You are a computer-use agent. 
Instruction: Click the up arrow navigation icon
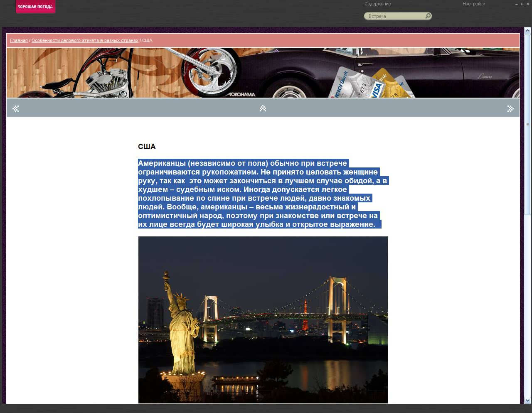(x=263, y=108)
